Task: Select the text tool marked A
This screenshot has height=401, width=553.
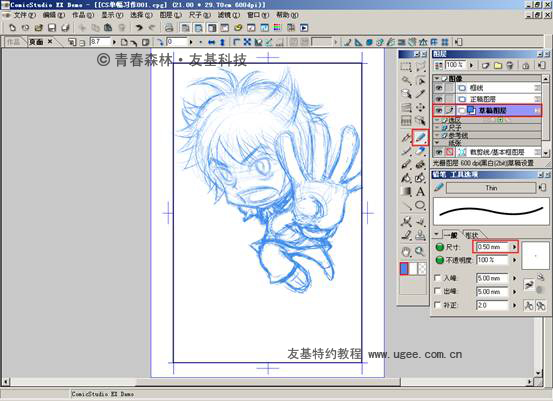Action: coord(420,192)
